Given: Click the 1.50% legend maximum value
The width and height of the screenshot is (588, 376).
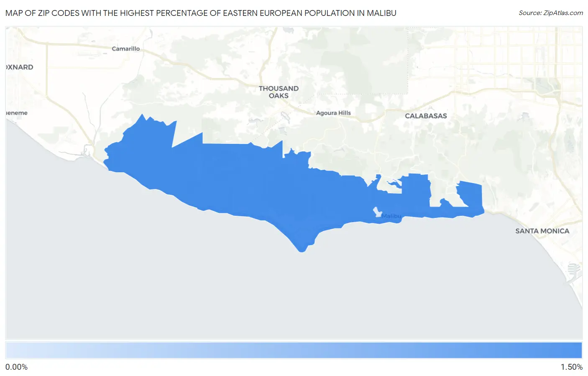Looking at the screenshot, I should (x=572, y=367).
